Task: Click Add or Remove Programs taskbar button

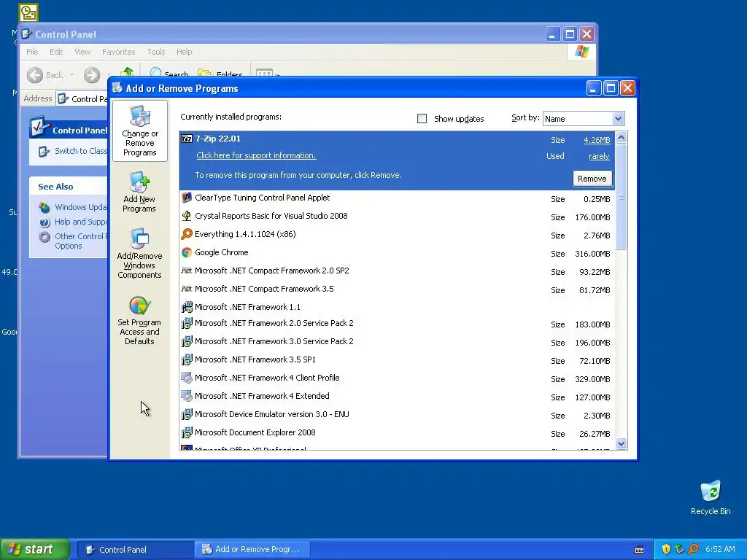Action: pyautogui.click(x=252, y=550)
